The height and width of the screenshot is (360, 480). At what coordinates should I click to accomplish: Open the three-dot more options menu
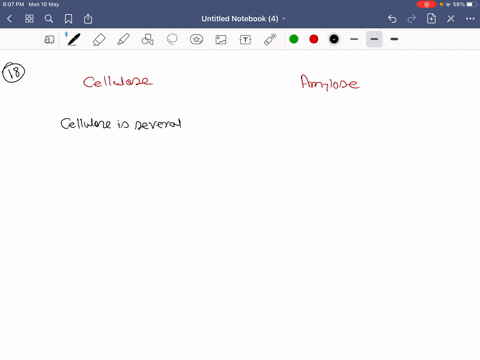coord(470,19)
